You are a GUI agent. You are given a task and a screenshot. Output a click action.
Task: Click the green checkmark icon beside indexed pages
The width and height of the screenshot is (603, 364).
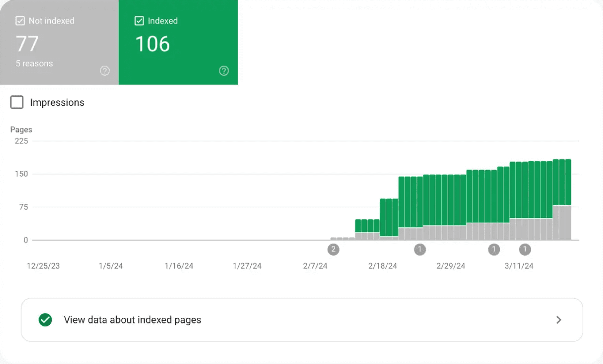pyautogui.click(x=45, y=320)
